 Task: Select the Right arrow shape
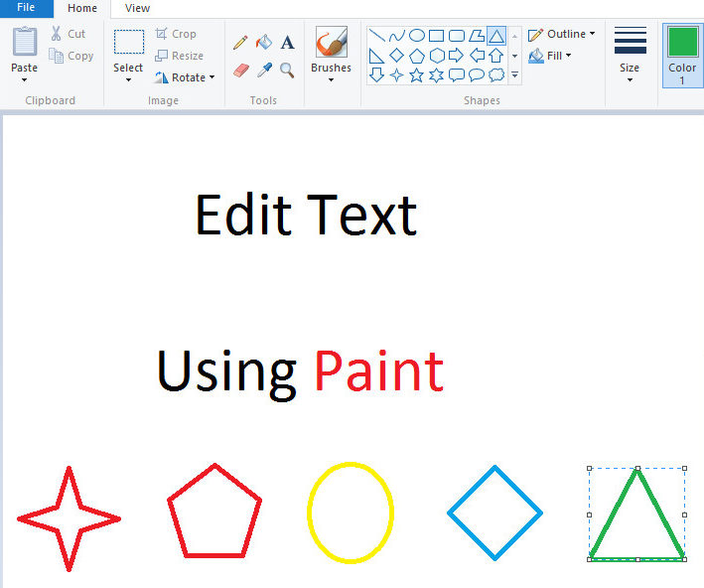pos(457,56)
